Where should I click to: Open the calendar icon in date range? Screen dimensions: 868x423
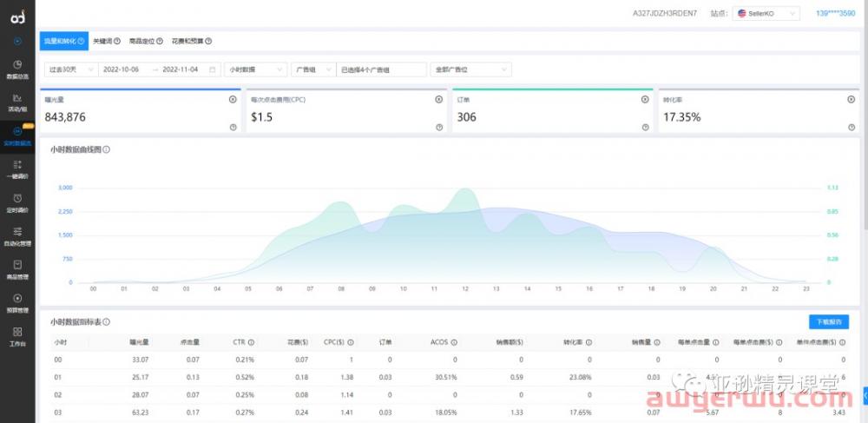coord(213,69)
